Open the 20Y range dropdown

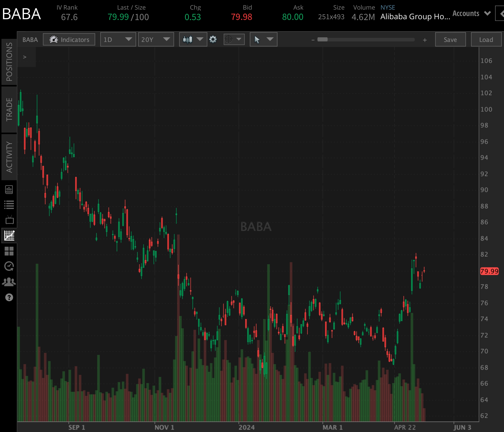(x=156, y=39)
